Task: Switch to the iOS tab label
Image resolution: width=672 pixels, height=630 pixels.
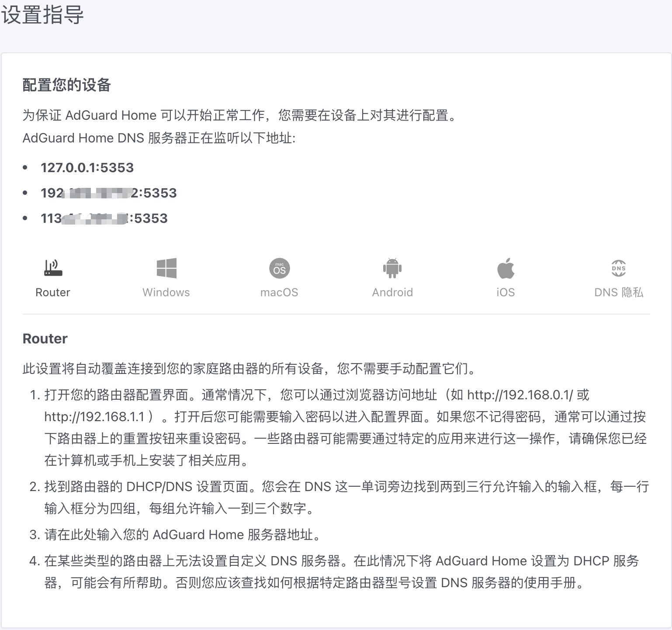Action: pos(506,292)
